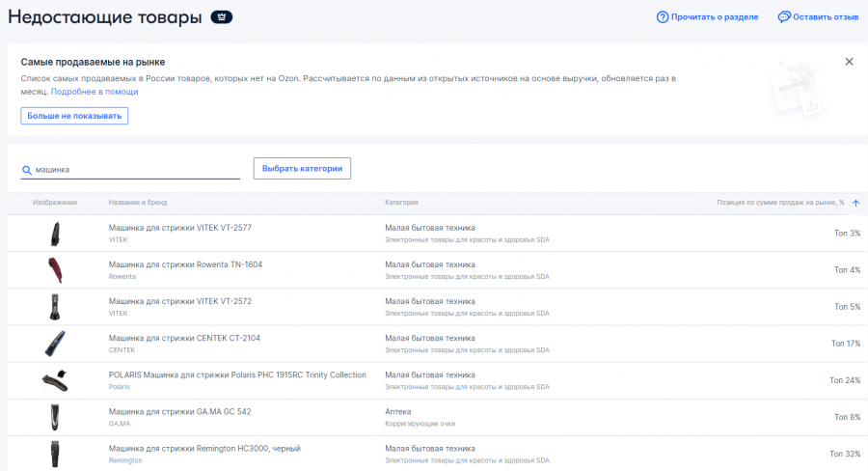Viewport: 868px width, 471px height.
Task: Click 'Изображение' column header
Action: click(x=55, y=203)
